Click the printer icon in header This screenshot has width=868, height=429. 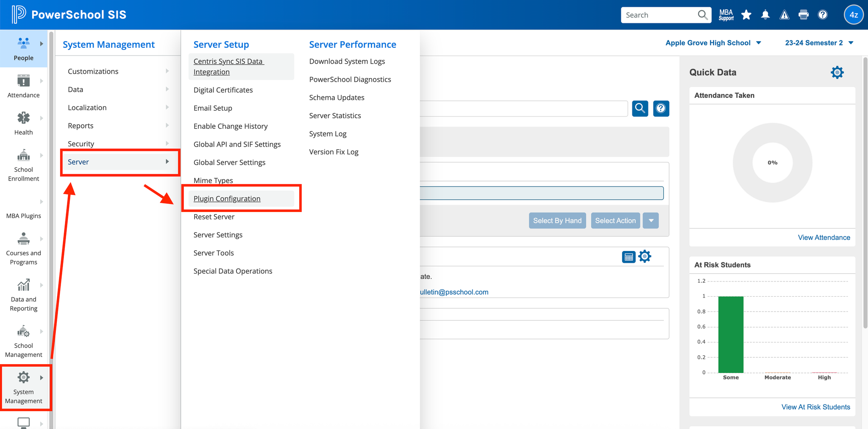803,15
